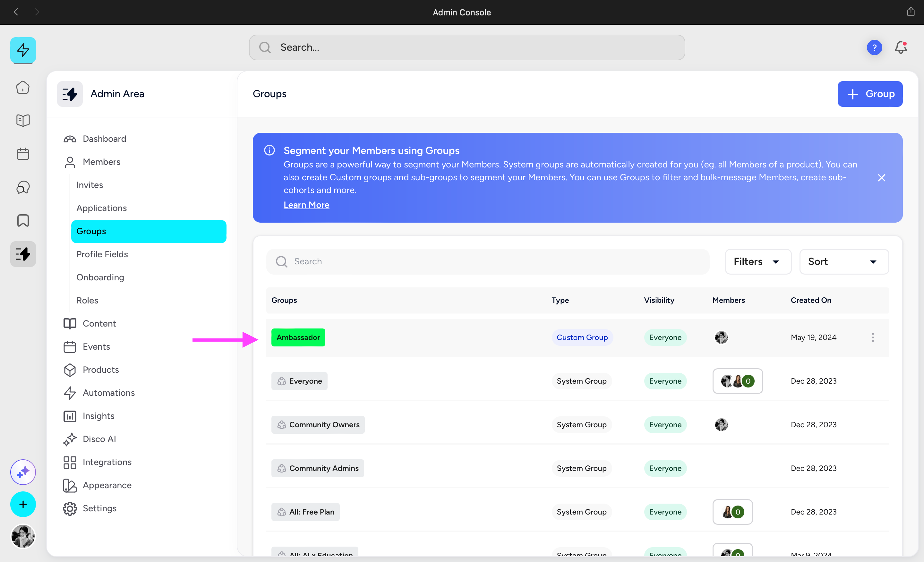This screenshot has width=924, height=562.
Task: Click the share icon in title bar
Action: point(911,12)
